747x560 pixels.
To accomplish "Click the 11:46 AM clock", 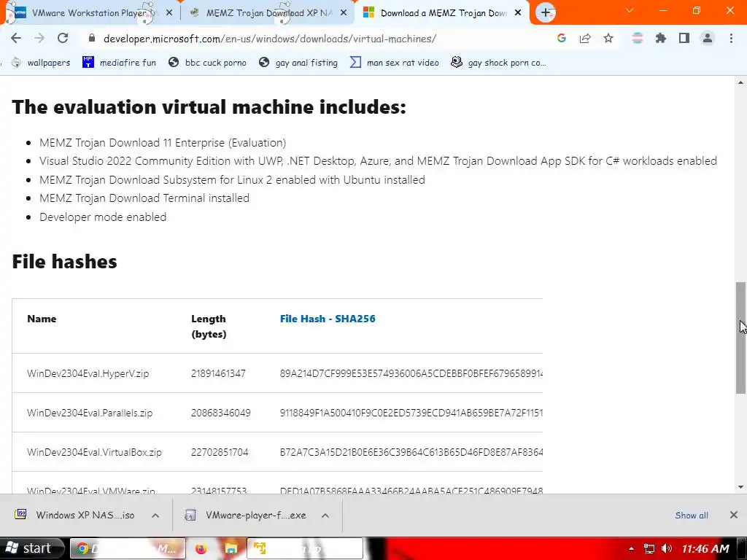I will [x=705, y=548].
